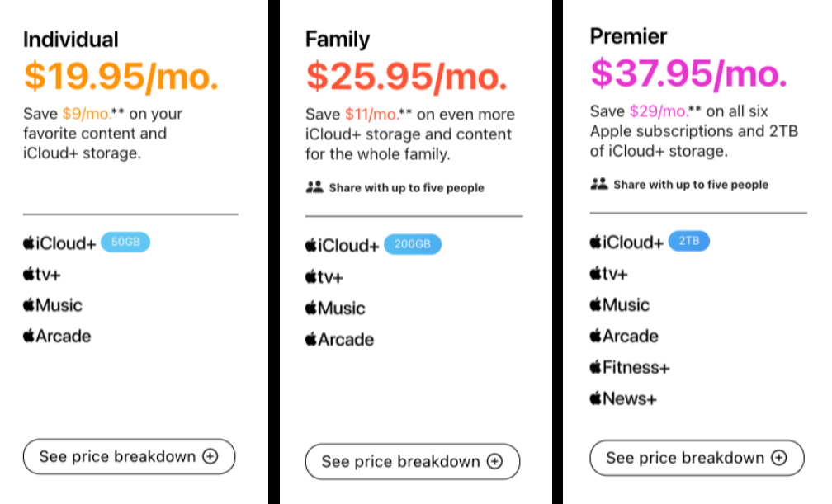
Task: Click the 2TB storage badge
Action: [688, 241]
